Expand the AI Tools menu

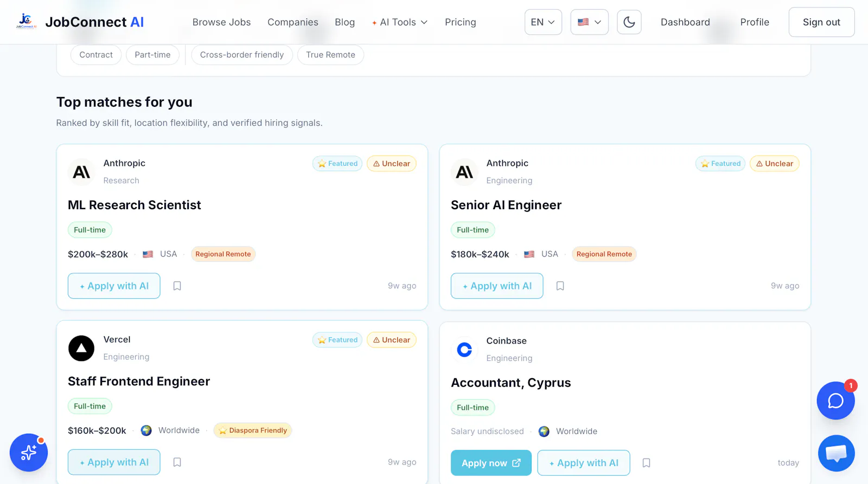coord(400,22)
